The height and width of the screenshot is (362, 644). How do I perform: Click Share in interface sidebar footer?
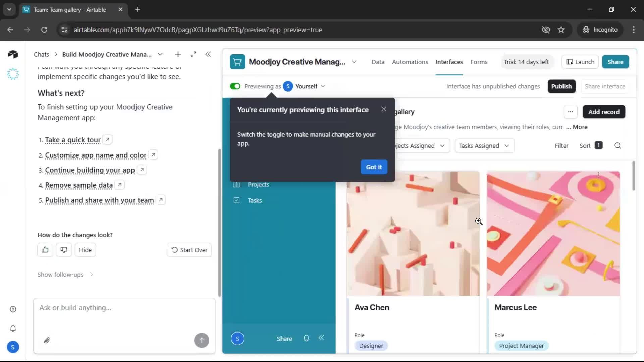(x=284, y=339)
